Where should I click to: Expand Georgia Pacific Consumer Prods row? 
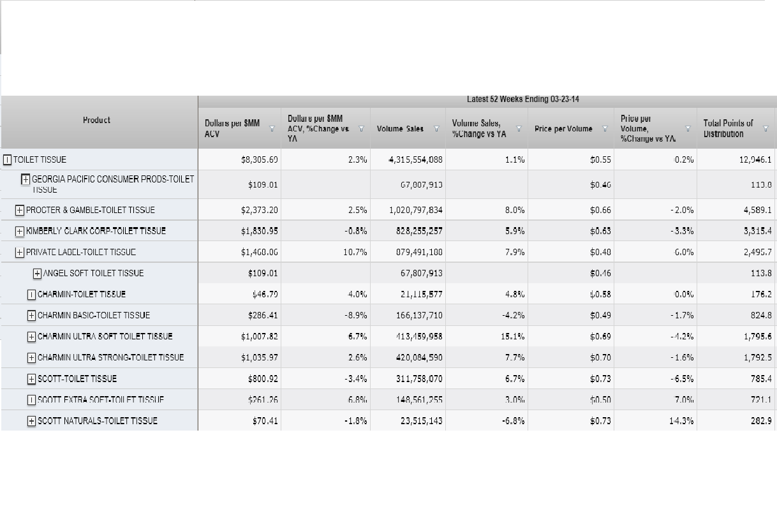click(x=26, y=179)
